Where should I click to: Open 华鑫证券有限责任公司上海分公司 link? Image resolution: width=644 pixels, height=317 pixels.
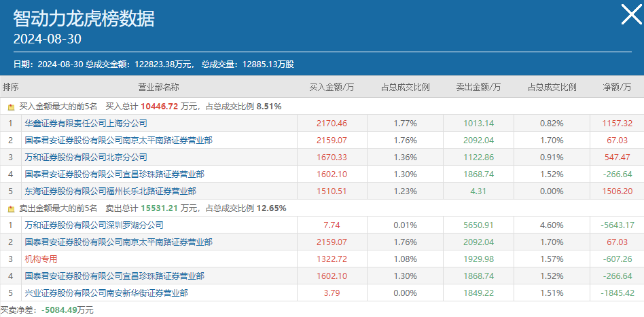pyautogui.click(x=86, y=123)
